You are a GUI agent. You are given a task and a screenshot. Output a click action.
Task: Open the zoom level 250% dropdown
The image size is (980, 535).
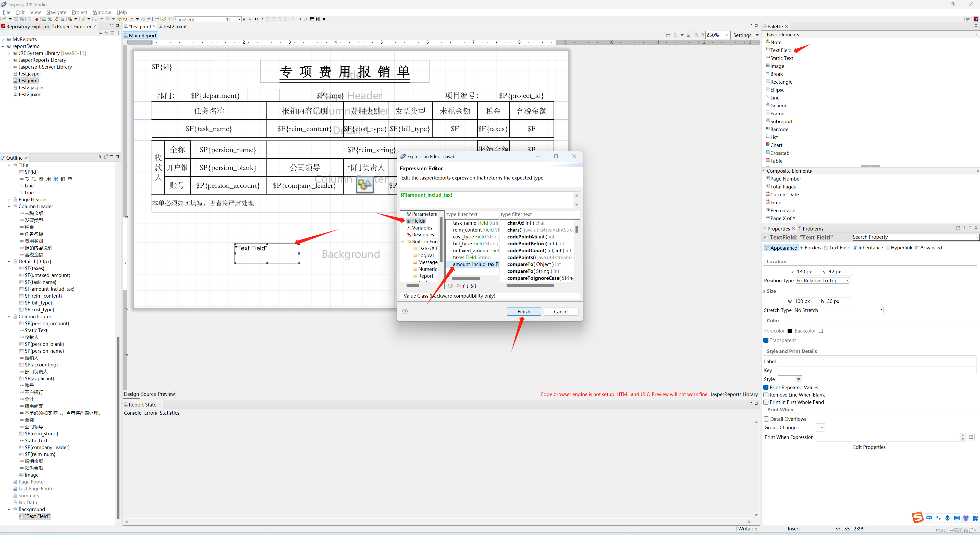tap(726, 35)
